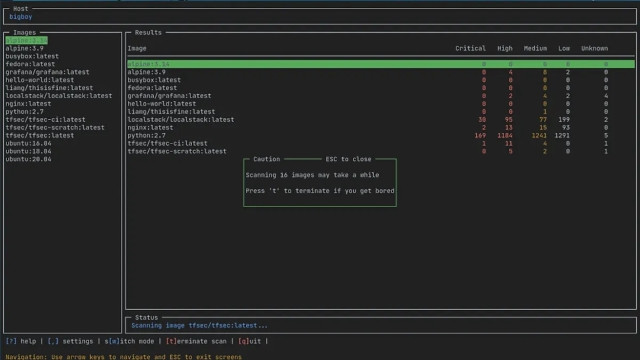Choose grafana/grafana:latest from the Images panel

pos(47,72)
